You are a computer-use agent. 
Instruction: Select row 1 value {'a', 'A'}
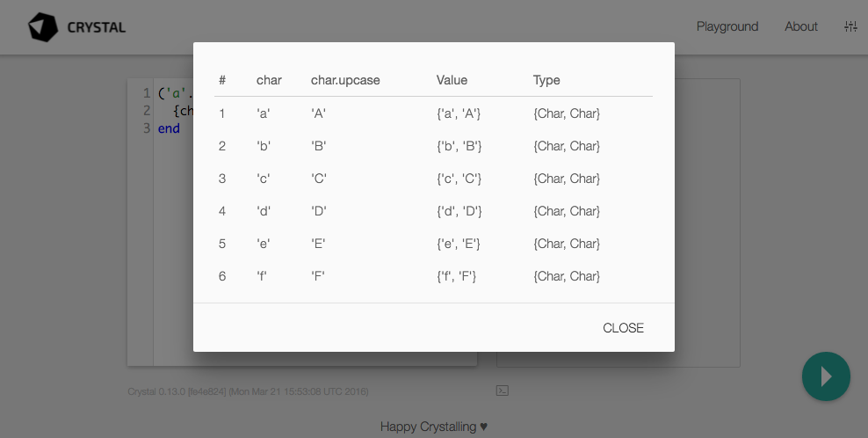click(459, 113)
